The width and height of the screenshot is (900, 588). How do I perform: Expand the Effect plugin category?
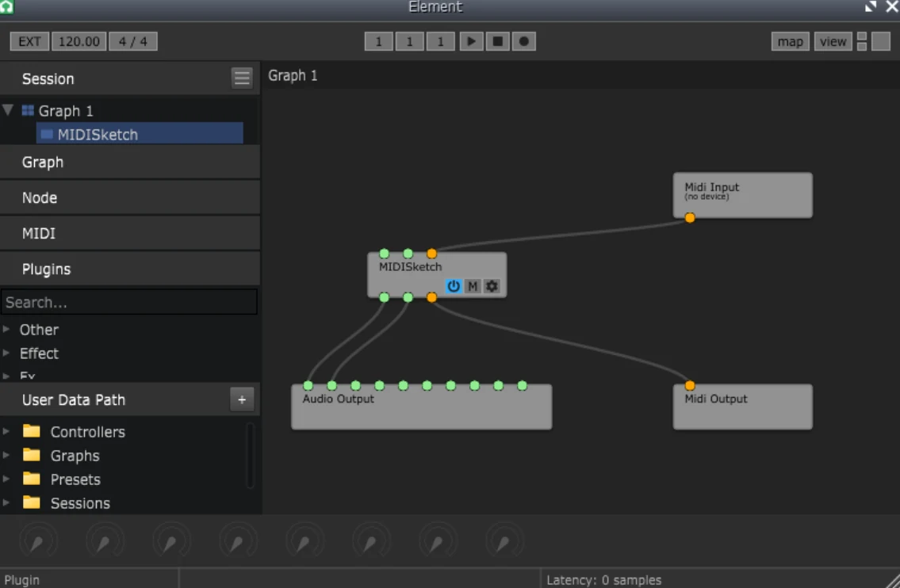pyautogui.click(x=6, y=353)
